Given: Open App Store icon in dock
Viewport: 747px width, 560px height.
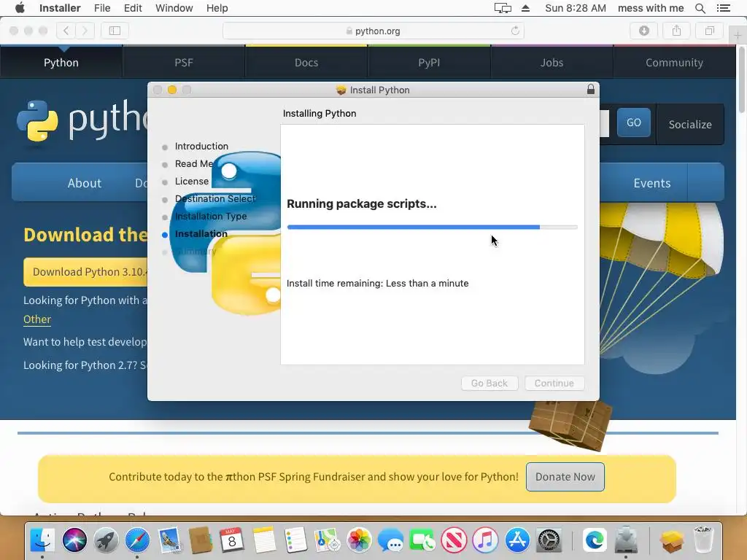Looking at the screenshot, I should (x=517, y=540).
